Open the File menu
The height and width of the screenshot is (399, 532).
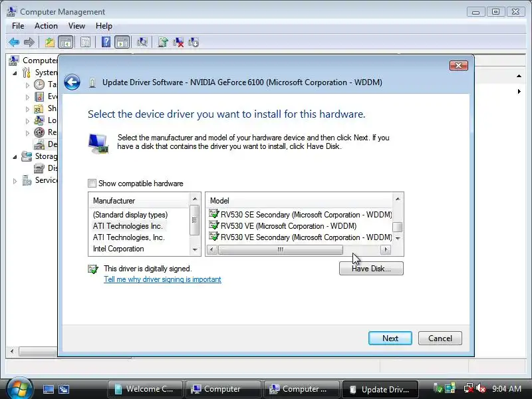[18, 26]
